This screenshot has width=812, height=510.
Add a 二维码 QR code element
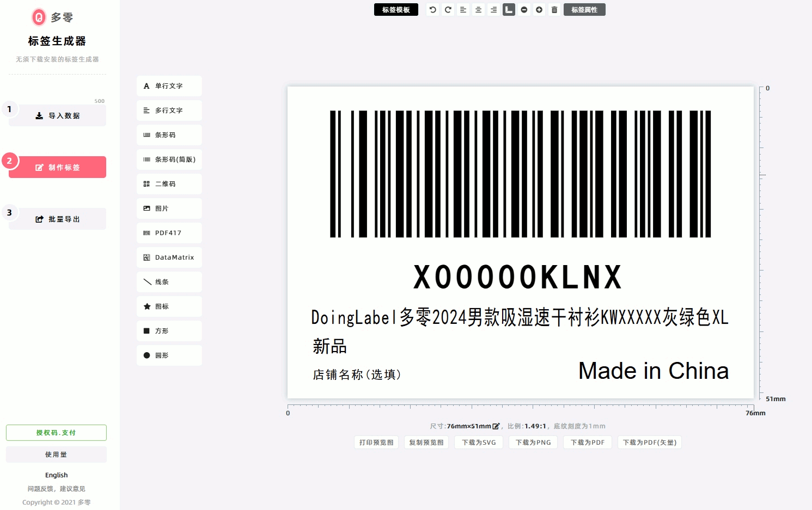(x=169, y=184)
